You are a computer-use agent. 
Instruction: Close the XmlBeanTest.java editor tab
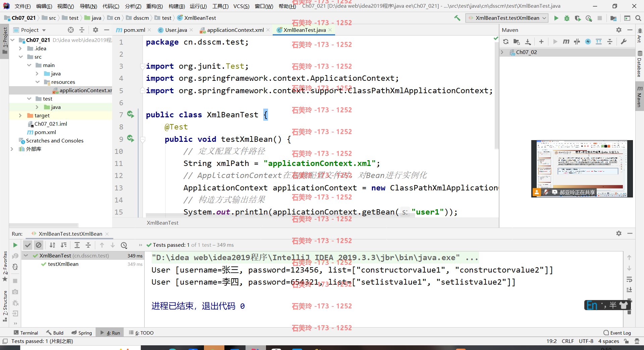330,30
